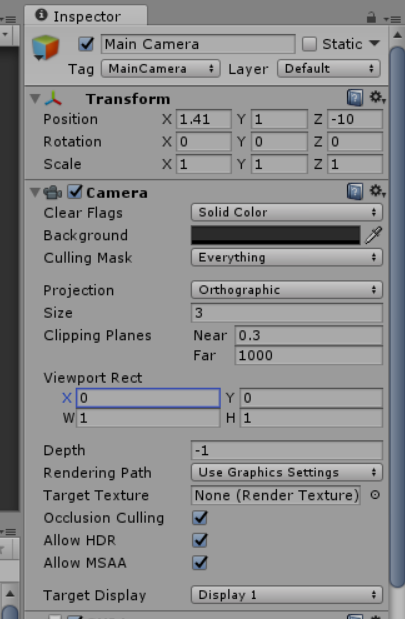Open the Transform gear settings menu
This screenshot has width=405, height=619.
377,97
